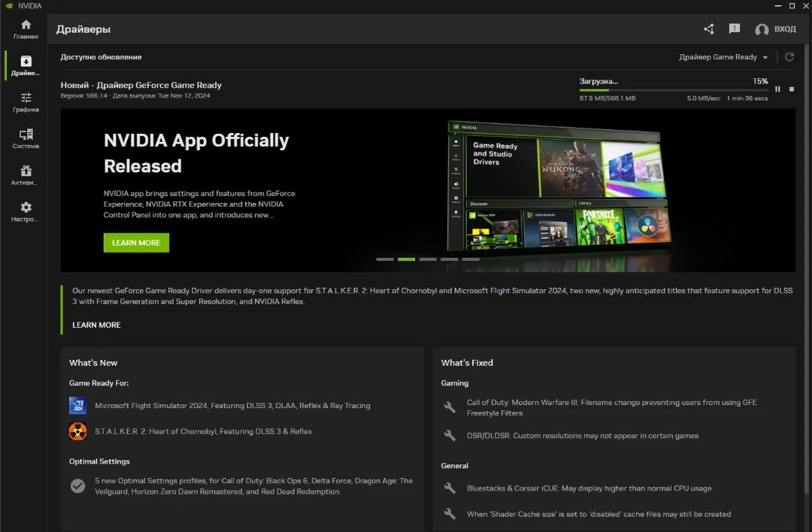The image size is (812, 532).
Task: Open the Драйвер Game Ready dropdown
Action: [x=723, y=57]
